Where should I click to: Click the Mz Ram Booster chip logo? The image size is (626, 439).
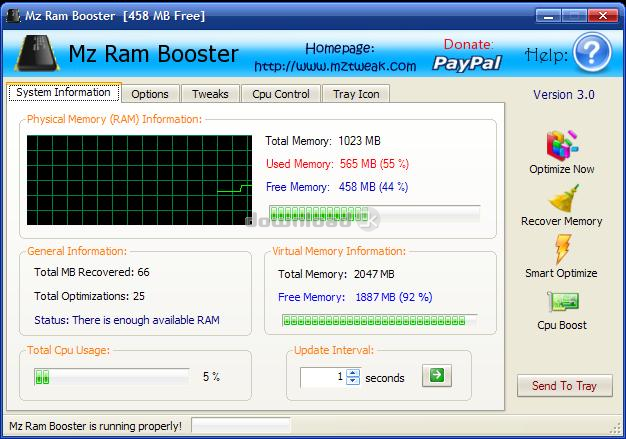37,53
